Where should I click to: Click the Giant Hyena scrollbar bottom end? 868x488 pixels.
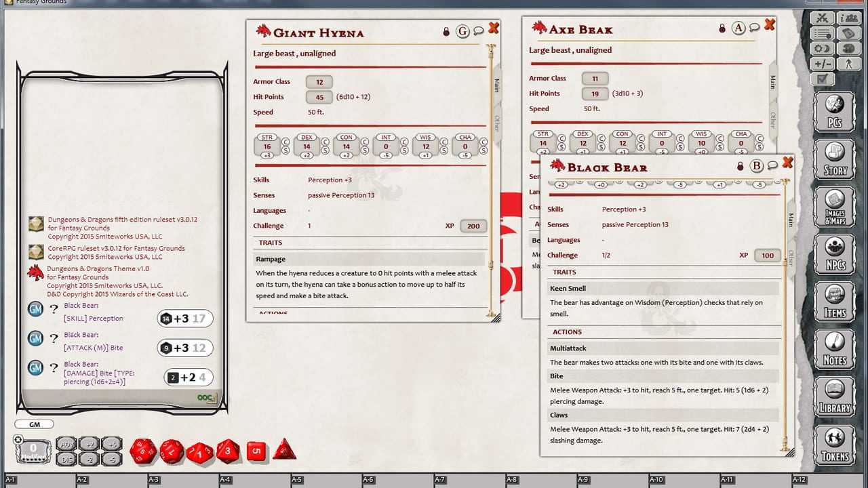[x=490, y=314]
